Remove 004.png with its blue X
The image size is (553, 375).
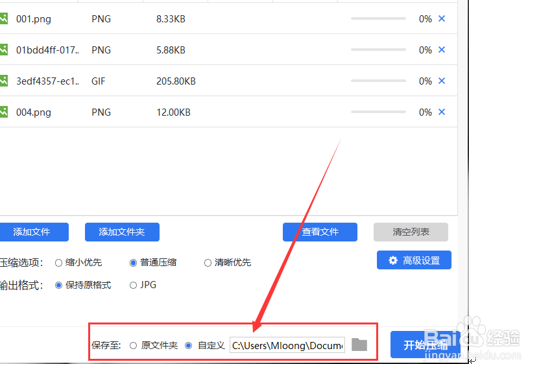(x=442, y=112)
